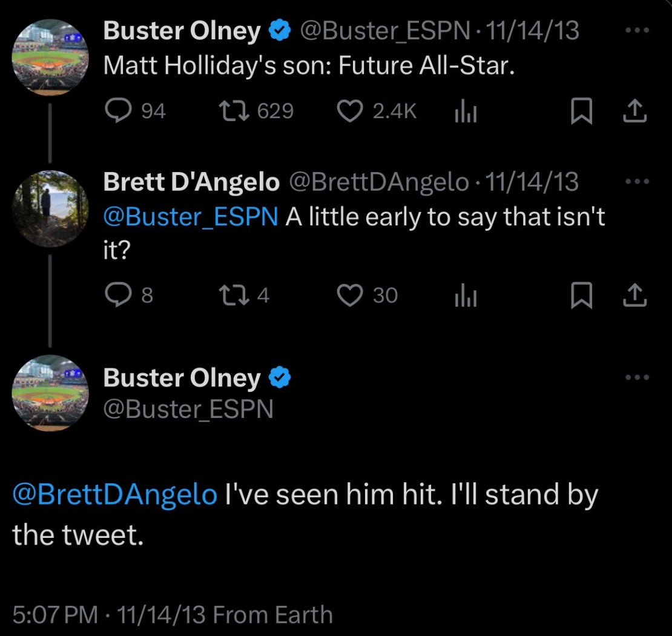Open Buster Olney's avatar on the top tweet
Image resolution: width=672 pixels, height=636 pixels.
tap(50, 57)
